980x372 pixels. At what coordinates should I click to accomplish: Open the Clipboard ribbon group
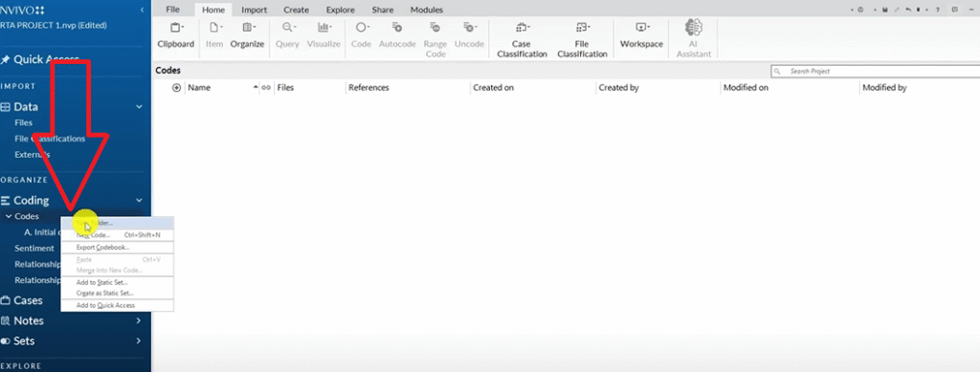click(176, 35)
